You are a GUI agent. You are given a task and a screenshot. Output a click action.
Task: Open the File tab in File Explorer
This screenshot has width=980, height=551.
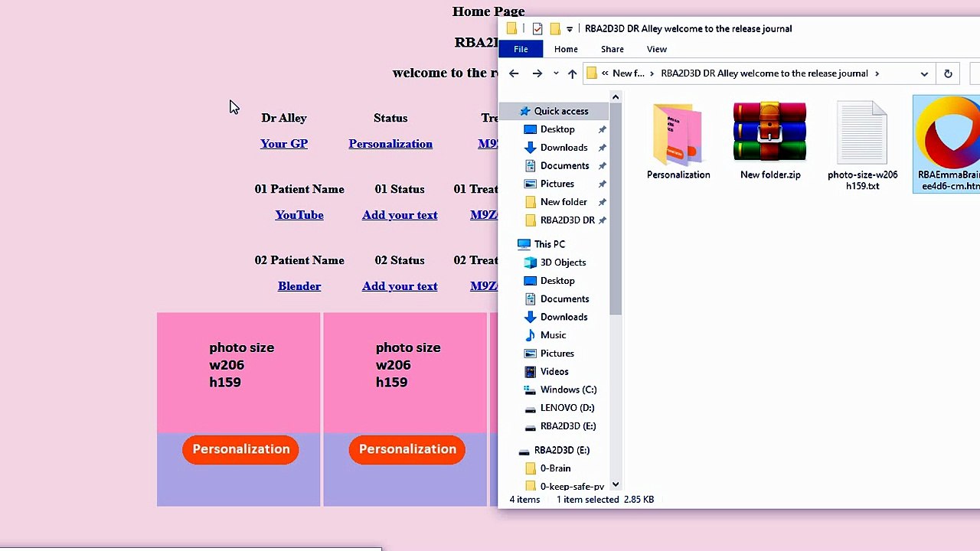click(521, 49)
